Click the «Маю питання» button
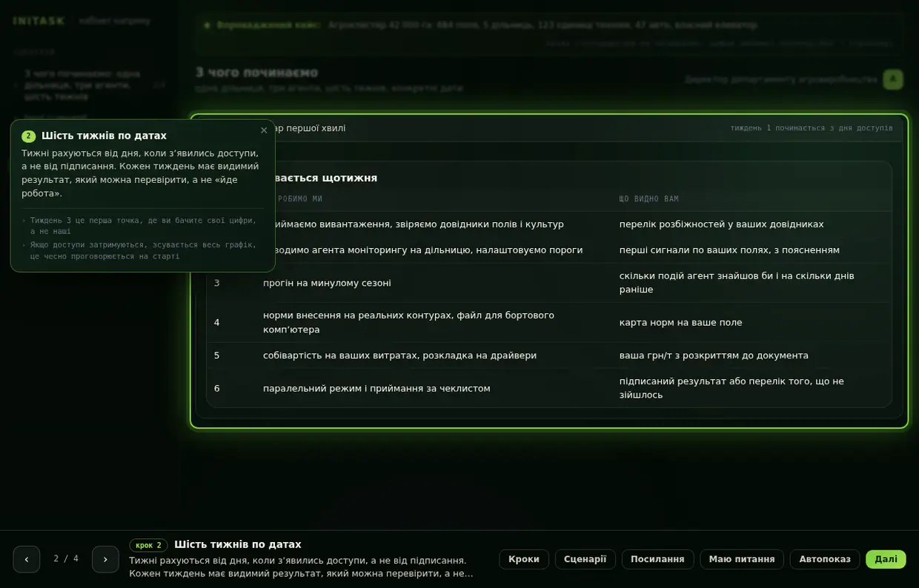919x588 pixels. coord(742,559)
